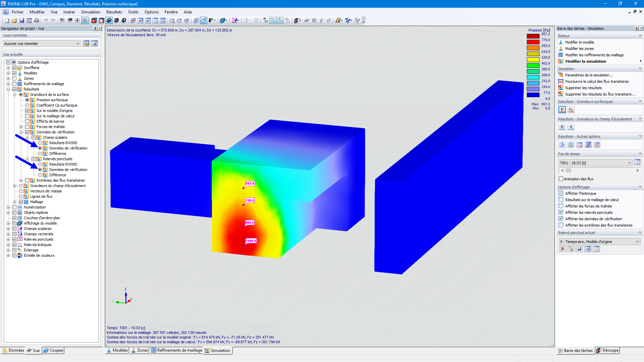Open the Résultats menu
Screen dimensions: 644x362
(x=114, y=12)
